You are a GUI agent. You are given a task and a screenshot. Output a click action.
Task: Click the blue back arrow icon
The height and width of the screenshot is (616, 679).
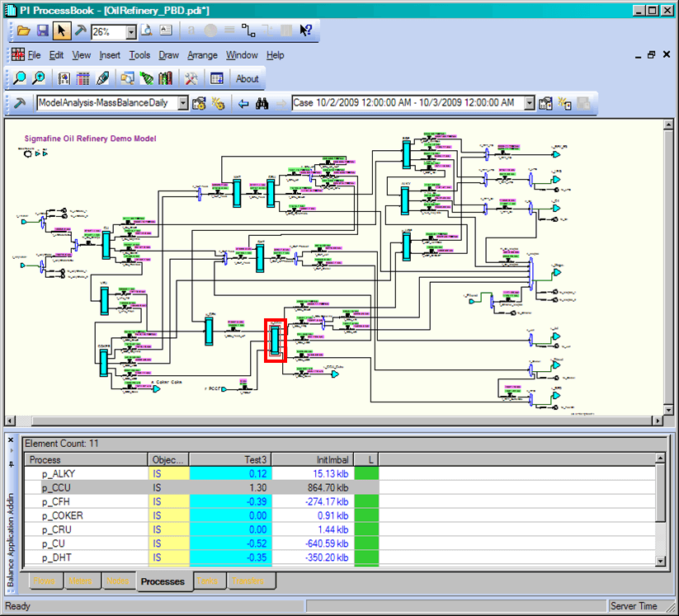(243, 103)
